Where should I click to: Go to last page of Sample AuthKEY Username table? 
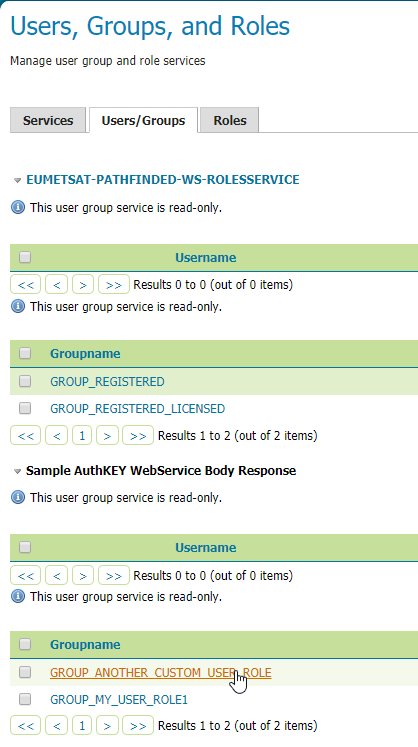point(113,575)
